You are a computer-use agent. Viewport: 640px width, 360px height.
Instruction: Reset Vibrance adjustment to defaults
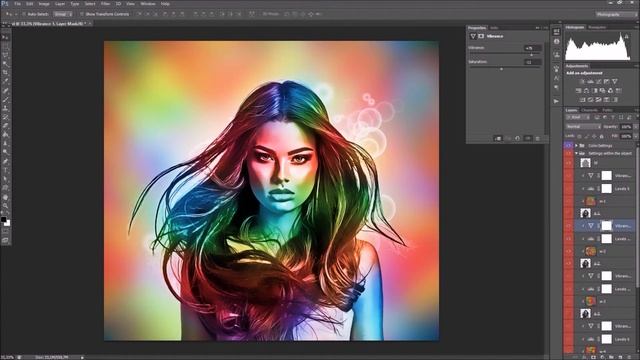518,138
